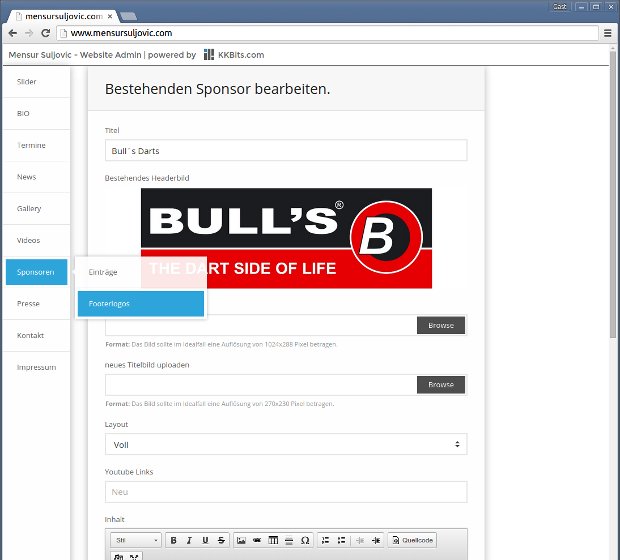620x560 pixels.
Task: Click Browse for neues Titelbild upload
Action: [x=441, y=385]
